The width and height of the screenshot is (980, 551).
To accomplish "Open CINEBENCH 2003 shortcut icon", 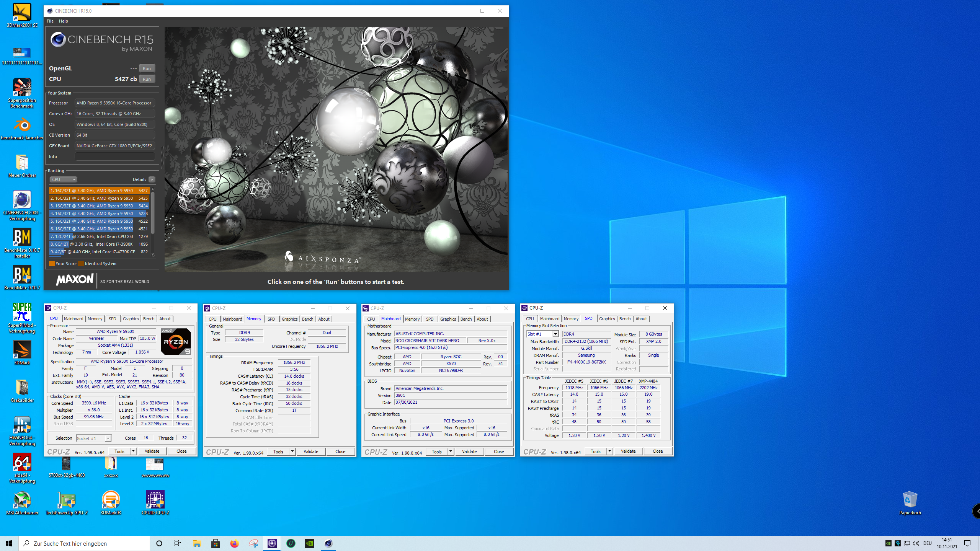I will (x=22, y=206).
